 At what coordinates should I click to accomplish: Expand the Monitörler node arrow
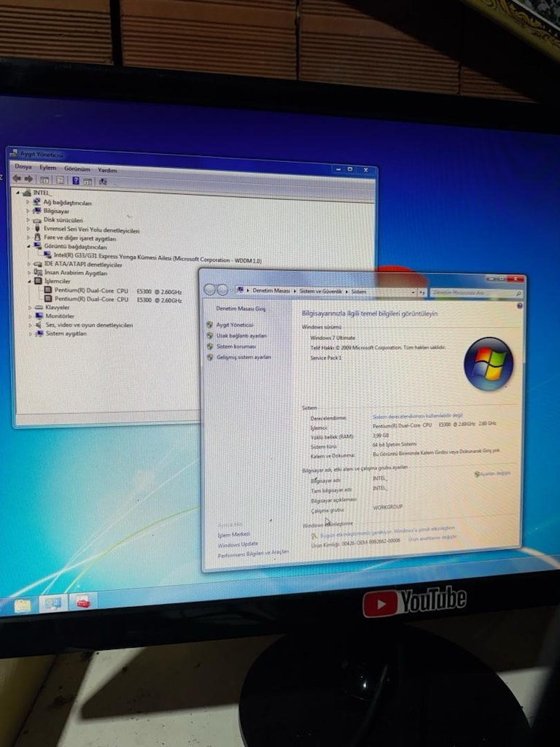pos(30,316)
